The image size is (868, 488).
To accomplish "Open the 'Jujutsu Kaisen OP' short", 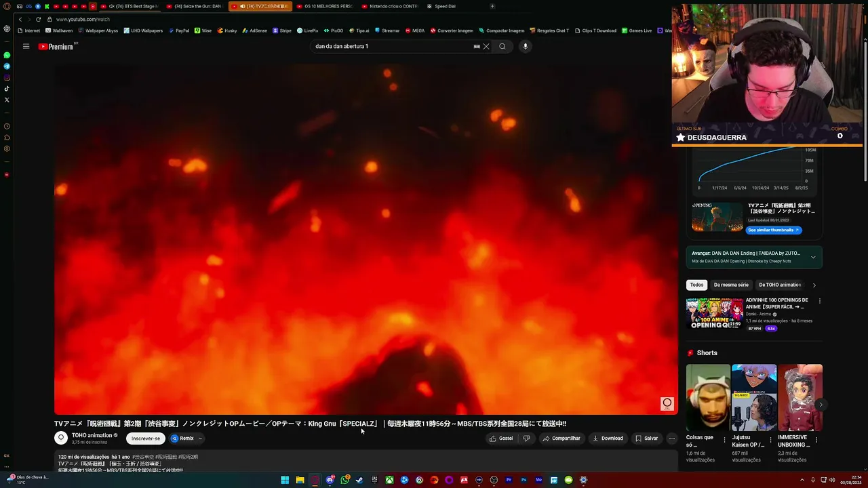I will click(x=754, y=397).
